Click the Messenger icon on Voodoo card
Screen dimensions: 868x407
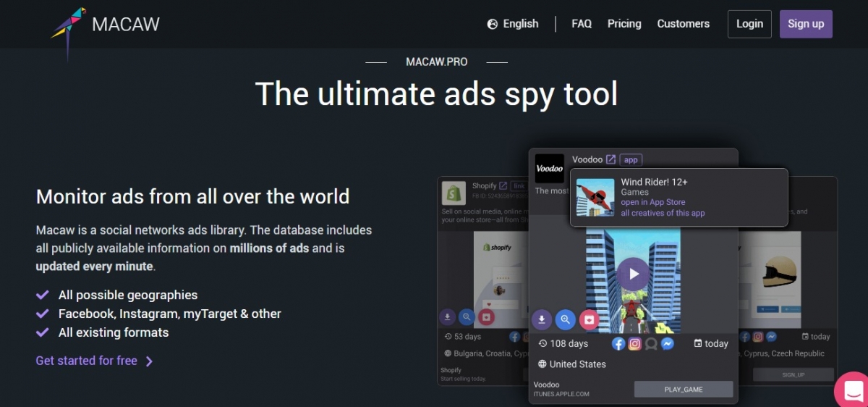click(x=668, y=343)
